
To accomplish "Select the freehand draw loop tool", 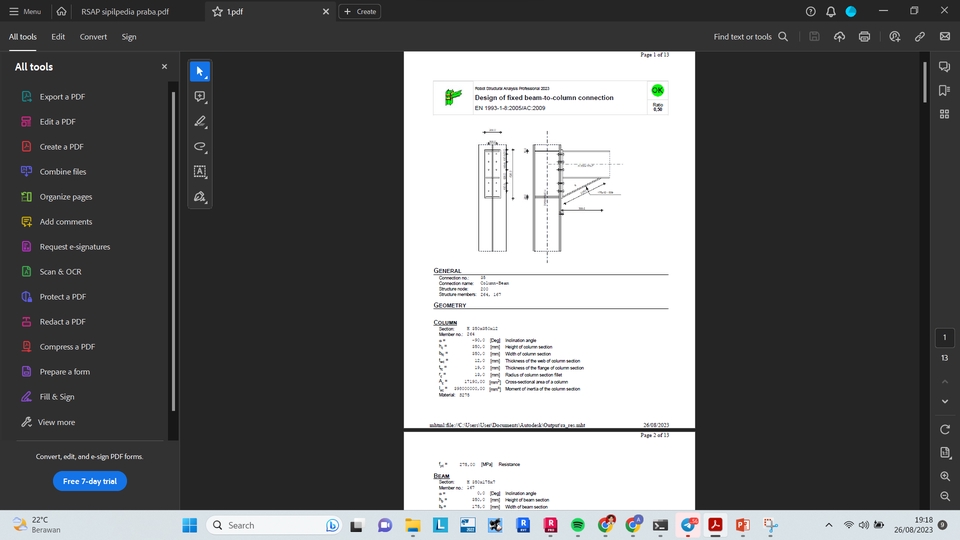I will point(200,146).
